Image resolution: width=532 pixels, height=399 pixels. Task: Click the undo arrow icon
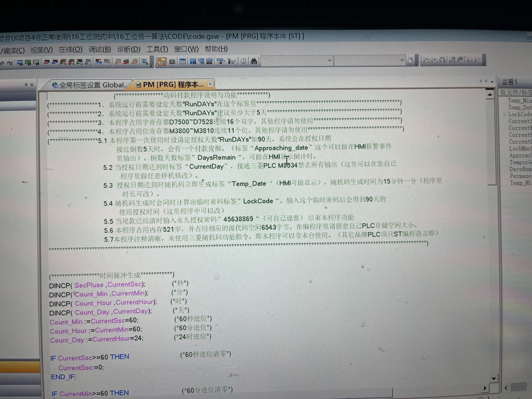click(2, 63)
